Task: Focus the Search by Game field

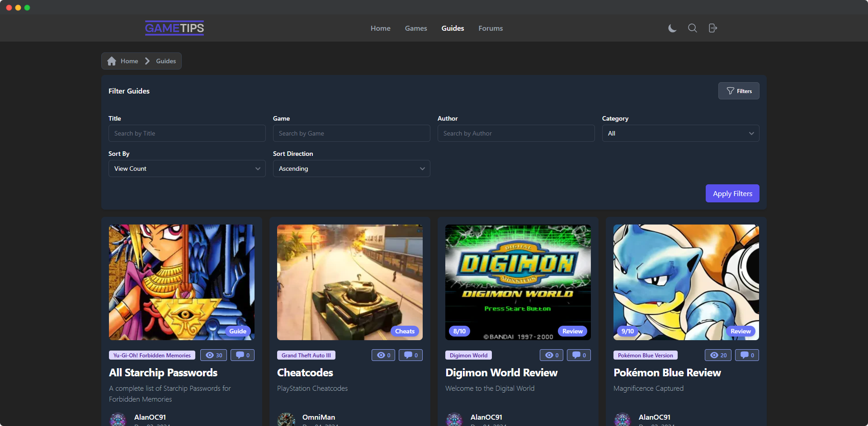Action: [351, 133]
